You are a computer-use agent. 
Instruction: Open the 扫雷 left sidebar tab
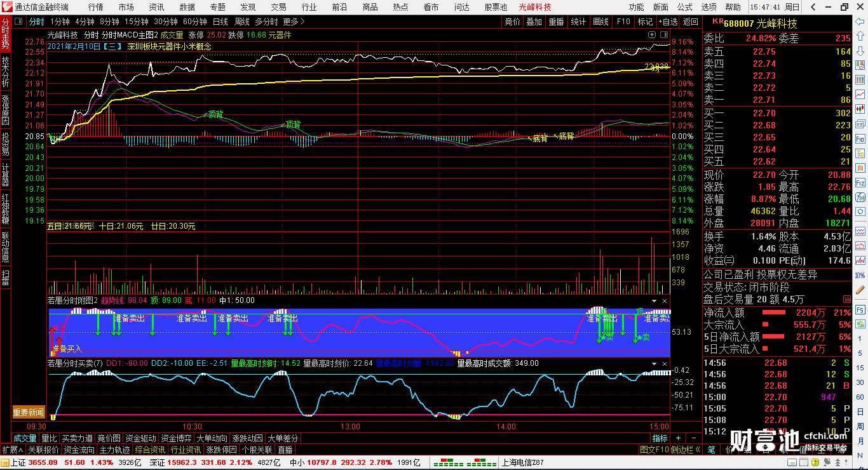click(5, 278)
